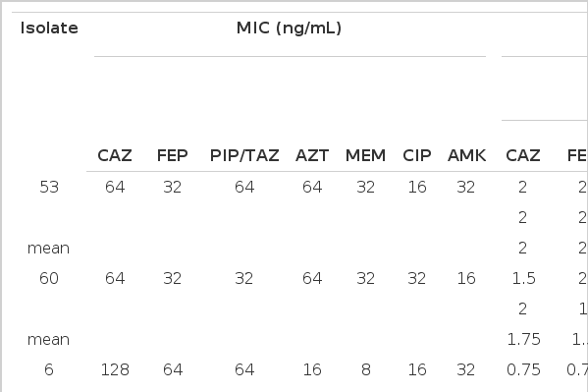
Task: Click the MEM value 8 for isolate 6
Action: pos(366,369)
